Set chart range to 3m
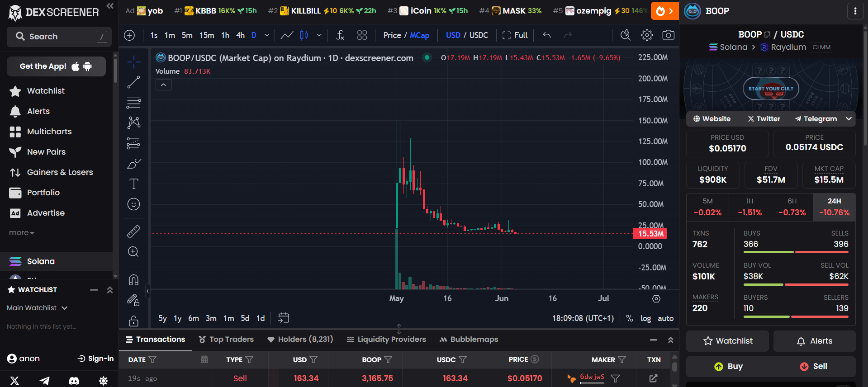Image resolution: width=868 pixels, height=387 pixels. (x=211, y=318)
